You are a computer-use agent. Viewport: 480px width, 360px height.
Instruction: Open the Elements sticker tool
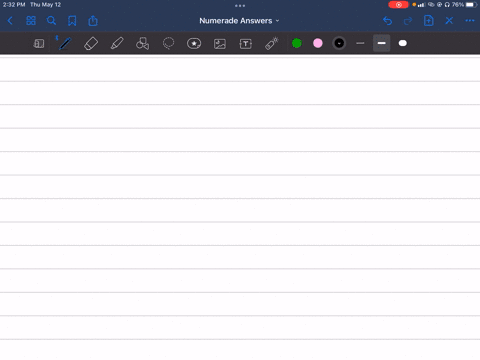[194, 43]
